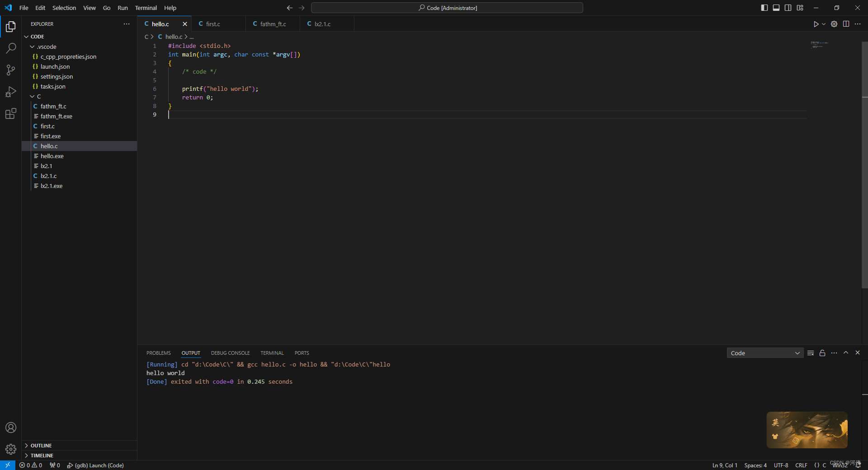Close the bottom panel
This screenshot has width=868, height=470.
click(x=858, y=352)
